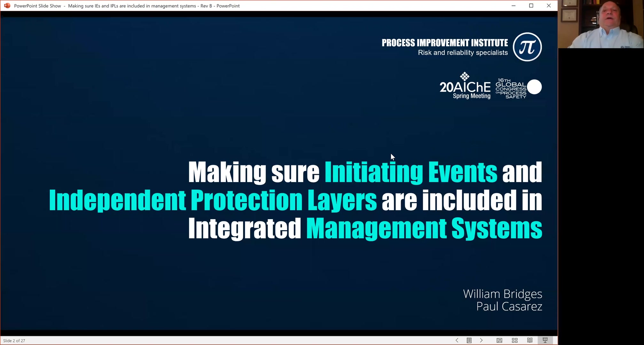Click the PowerPoint app icon in title bar

[7, 6]
